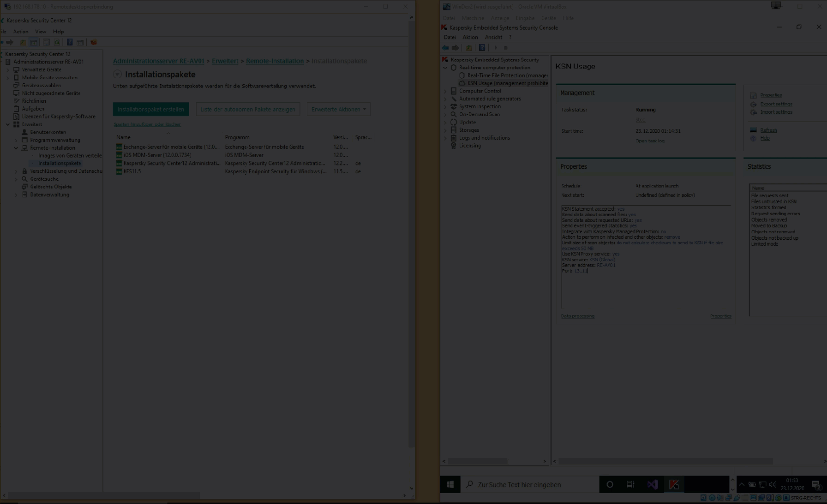The width and height of the screenshot is (827, 504).
Task: Collapse the Remote-Installation tree node
Action: pos(16,148)
